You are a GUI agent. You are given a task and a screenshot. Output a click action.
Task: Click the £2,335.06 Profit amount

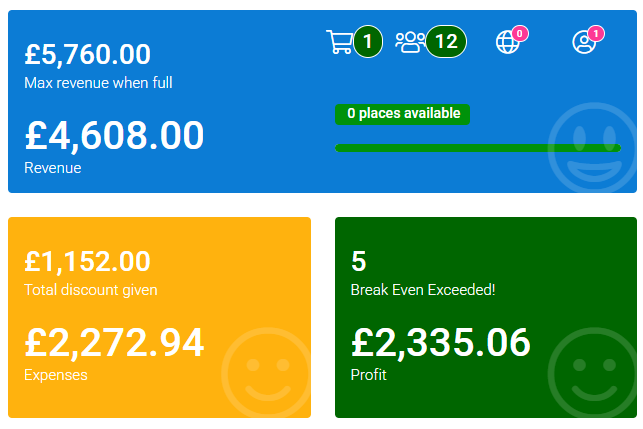(x=441, y=343)
